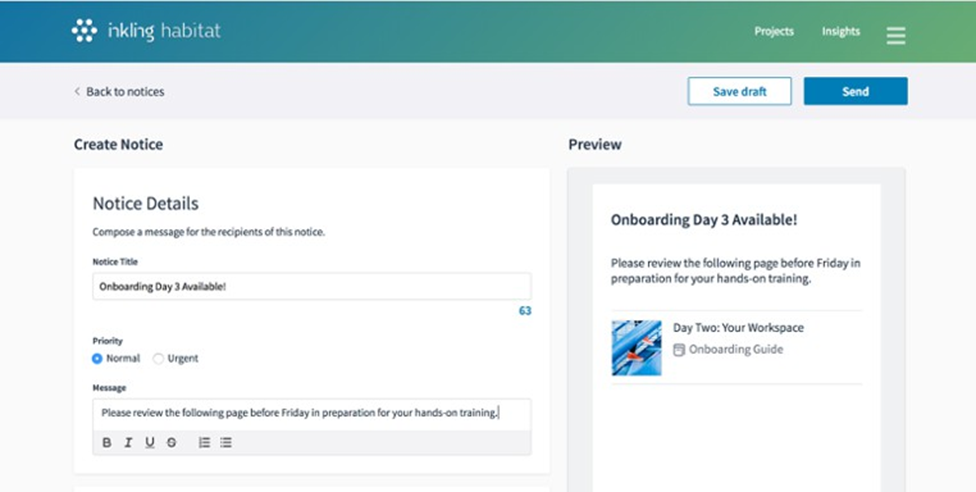Click the Inkling Habitat logo
The image size is (976, 492).
[146, 31]
